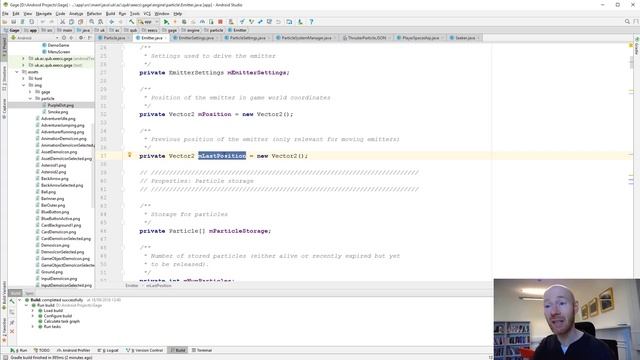Click the Make Project hammer icon
Screen dimensions: 640x360
131,22
